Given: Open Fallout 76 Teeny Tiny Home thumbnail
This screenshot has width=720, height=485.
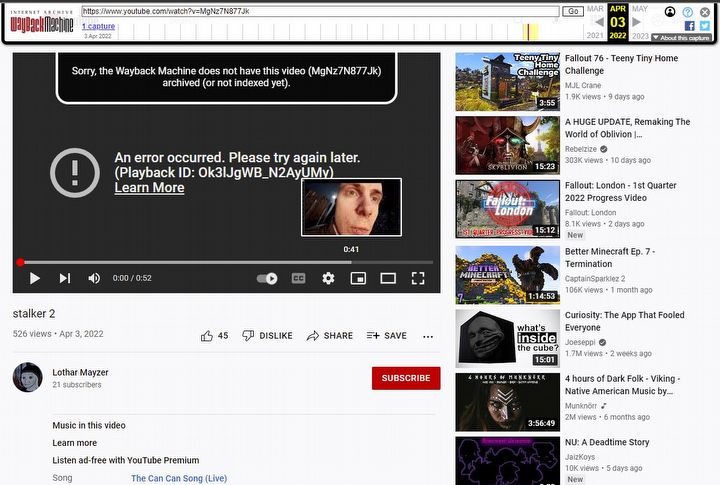Looking at the screenshot, I should 508,82.
